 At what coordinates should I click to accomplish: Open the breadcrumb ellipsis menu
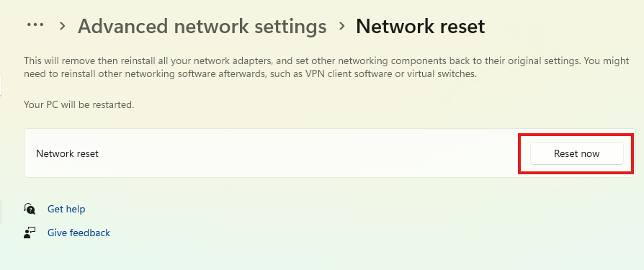[x=35, y=25]
